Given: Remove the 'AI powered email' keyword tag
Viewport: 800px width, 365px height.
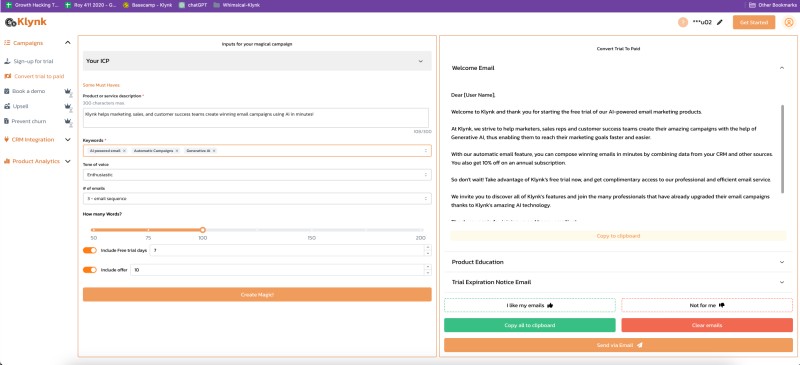Looking at the screenshot, I should click(124, 151).
